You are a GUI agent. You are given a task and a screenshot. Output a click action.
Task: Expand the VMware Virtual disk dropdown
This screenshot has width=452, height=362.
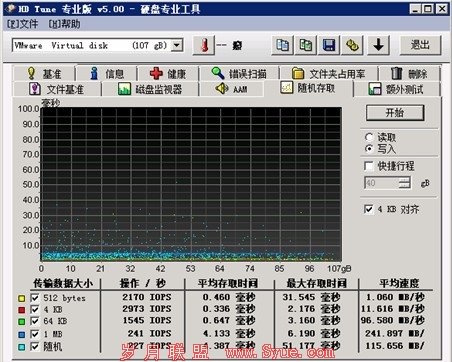pyautogui.click(x=177, y=45)
